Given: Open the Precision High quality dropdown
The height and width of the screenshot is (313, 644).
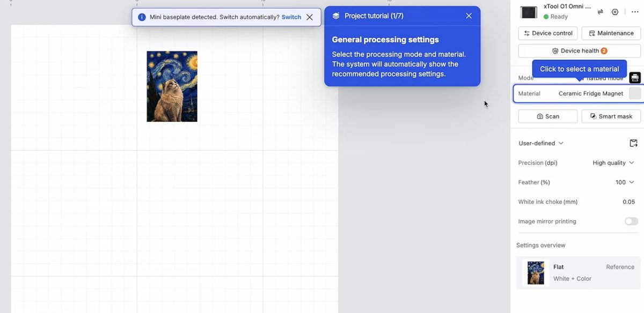Looking at the screenshot, I should coord(613,163).
